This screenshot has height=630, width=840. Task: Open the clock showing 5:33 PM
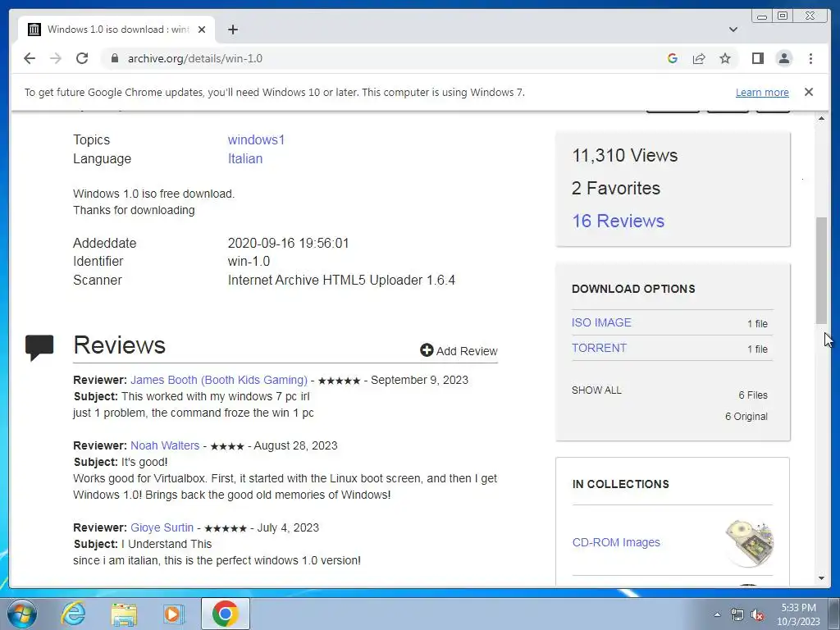pos(798,614)
